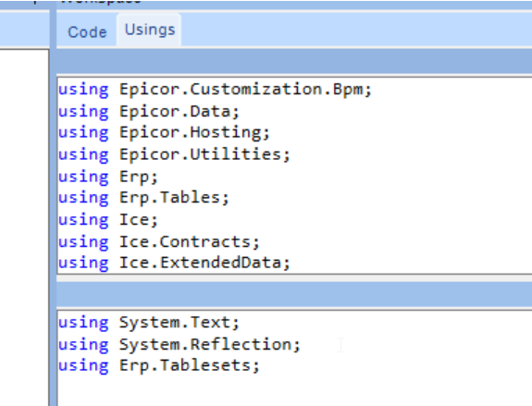Click the using Epicor.Hosting line
The image size is (532, 406).
click(164, 132)
